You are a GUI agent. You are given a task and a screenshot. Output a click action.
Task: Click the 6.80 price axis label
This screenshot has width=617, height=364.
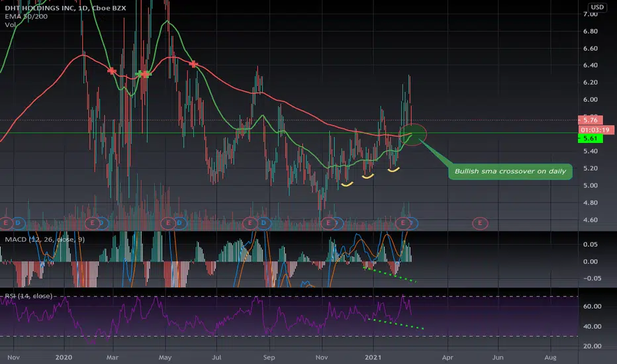[591, 31]
